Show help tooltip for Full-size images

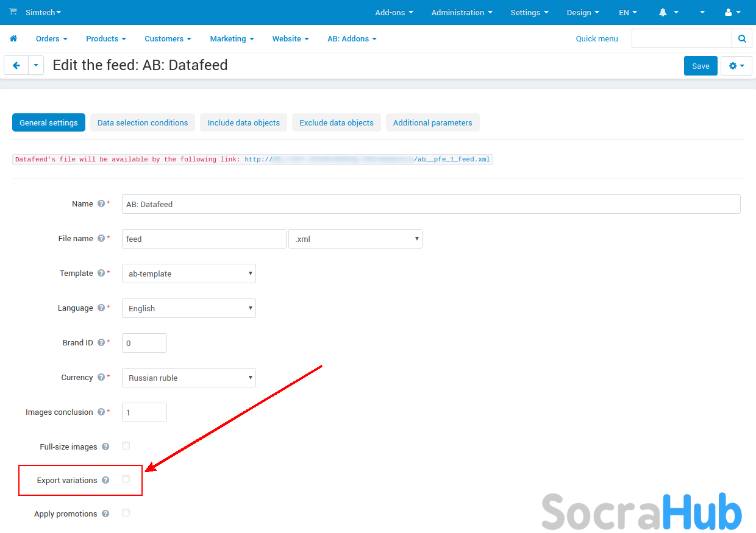105,447
